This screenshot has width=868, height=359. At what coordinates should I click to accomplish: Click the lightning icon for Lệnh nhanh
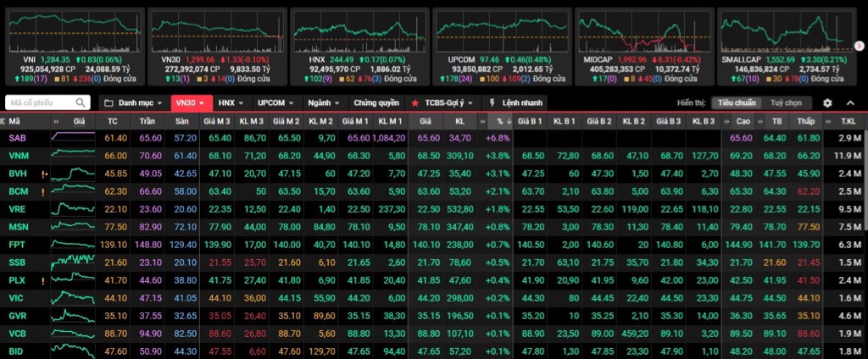tap(493, 102)
